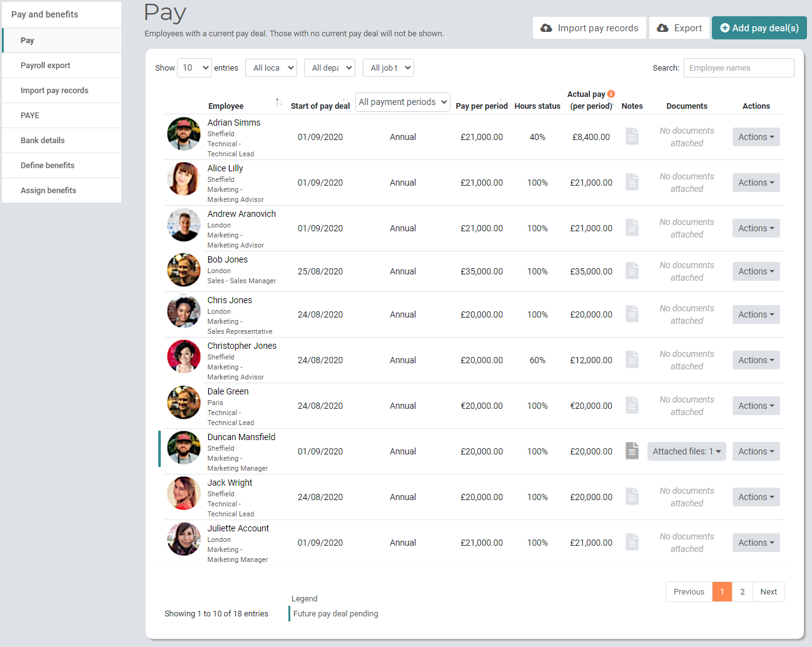Click the Next pagination button
This screenshot has width=812, height=647.
pos(768,591)
